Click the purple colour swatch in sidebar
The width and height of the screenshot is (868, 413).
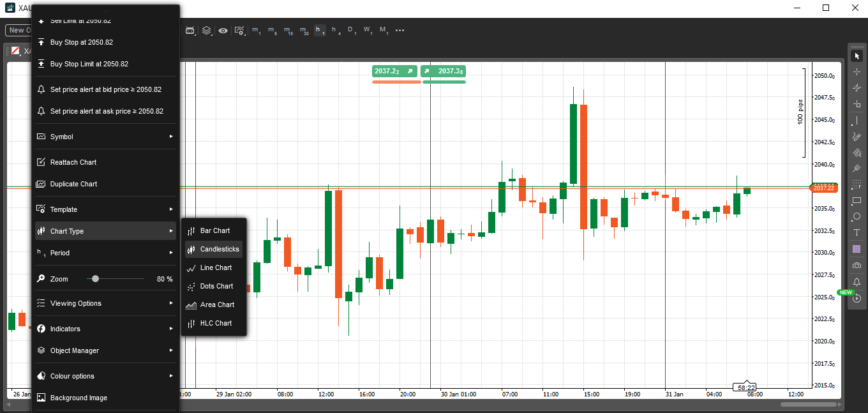point(857,249)
